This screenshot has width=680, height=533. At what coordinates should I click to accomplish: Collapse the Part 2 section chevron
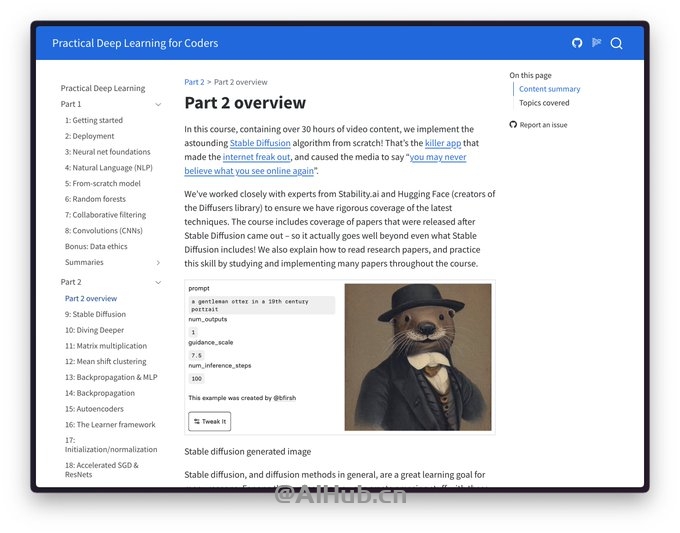pyautogui.click(x=158, y=282)
